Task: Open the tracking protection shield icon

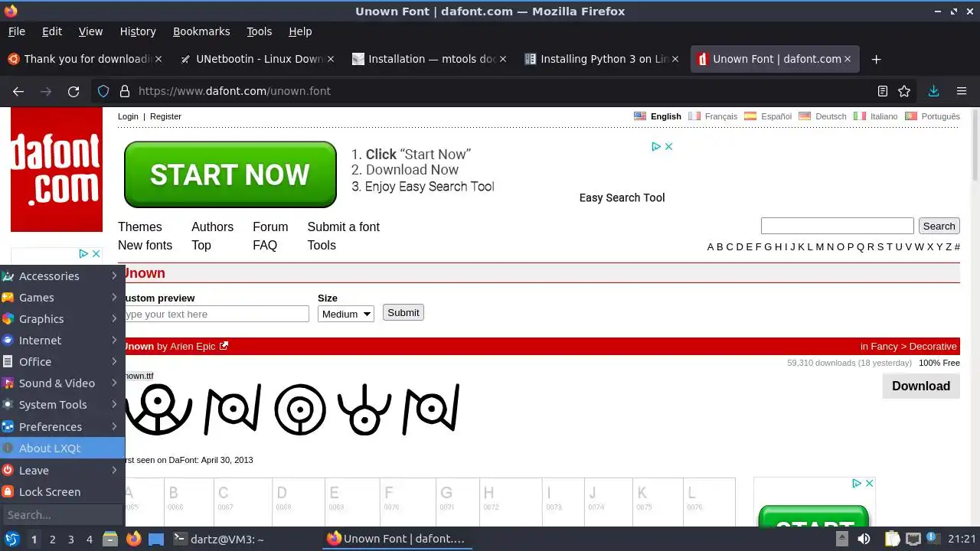Action: coord(103,91)
